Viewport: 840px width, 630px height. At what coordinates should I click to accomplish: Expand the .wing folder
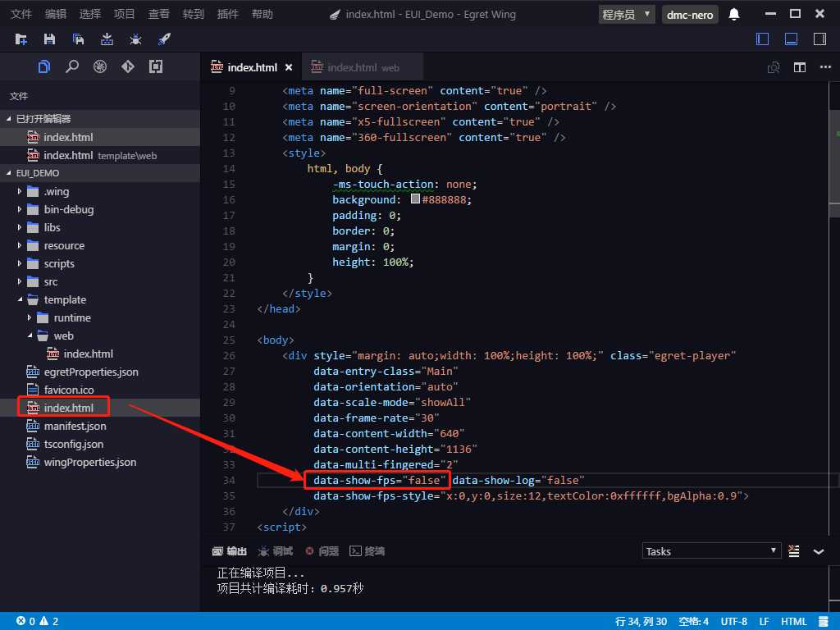point(20,191)
